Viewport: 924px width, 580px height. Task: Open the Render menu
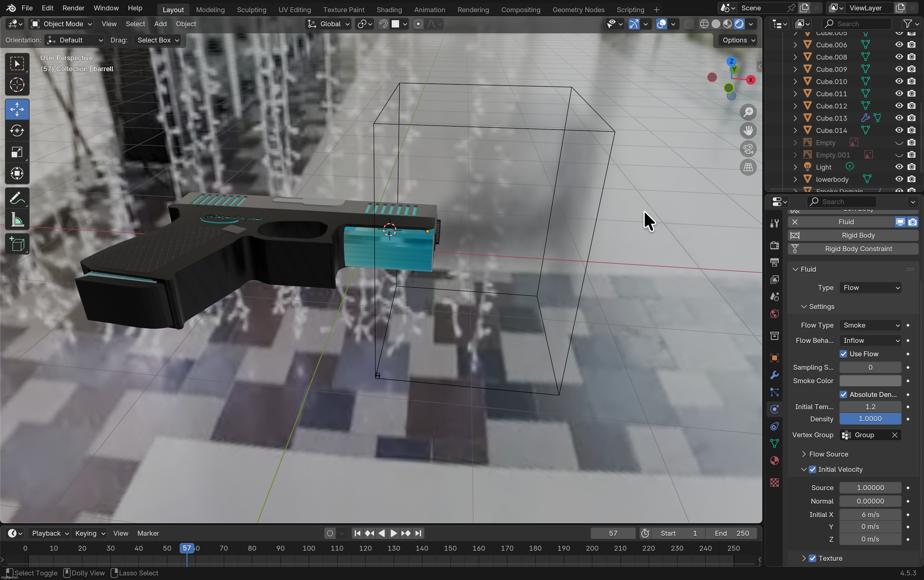(x=73, y=8)
